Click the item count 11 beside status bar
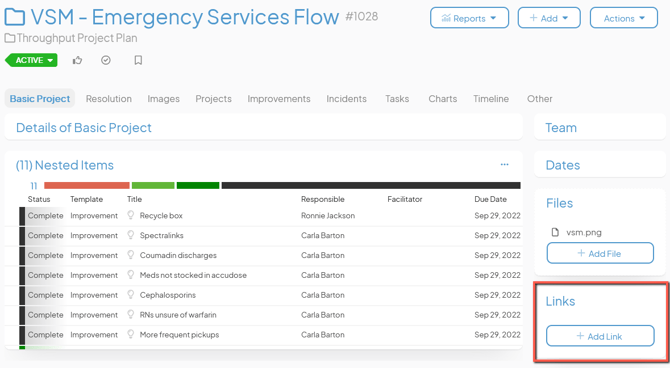Image resolution: width=670 pixels, height=368 pixels. point(34,185)
